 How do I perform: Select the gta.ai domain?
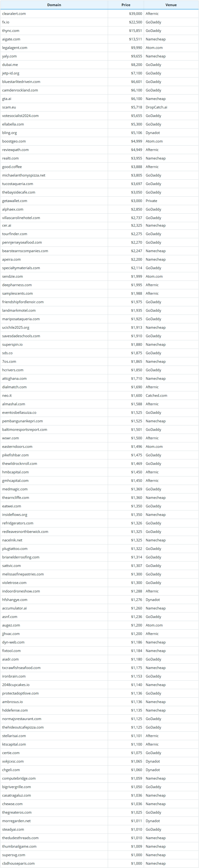point(7,99)
